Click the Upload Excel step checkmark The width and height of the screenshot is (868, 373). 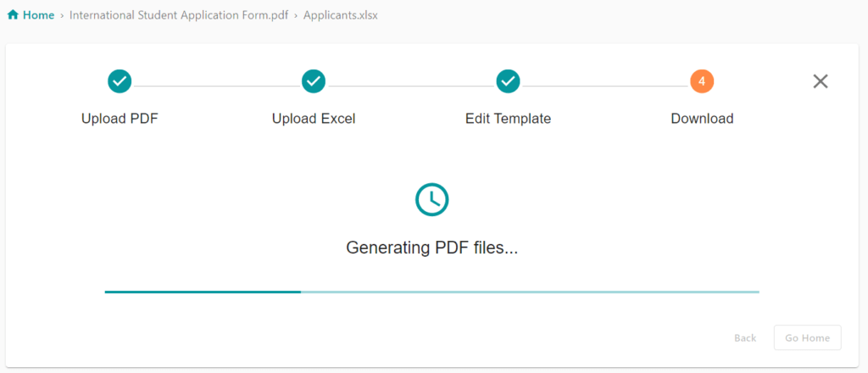[x=314, y=81]
